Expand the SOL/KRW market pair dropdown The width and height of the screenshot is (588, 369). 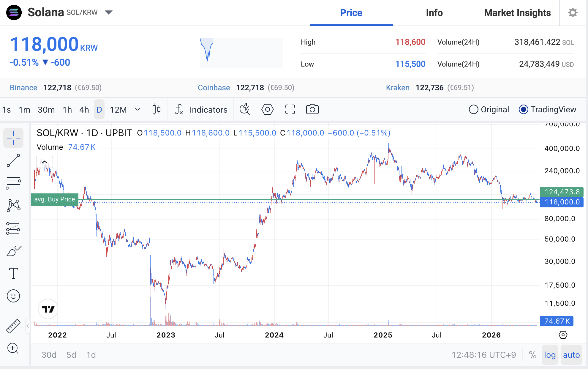(109, 12)
